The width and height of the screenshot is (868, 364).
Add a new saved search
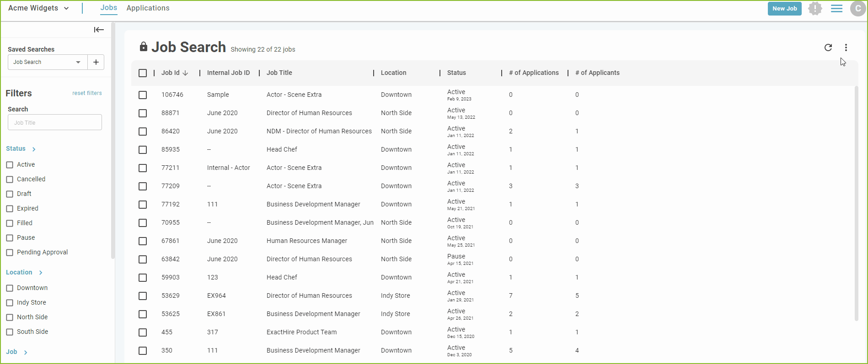pyautogui.click(x=96, y=62)
